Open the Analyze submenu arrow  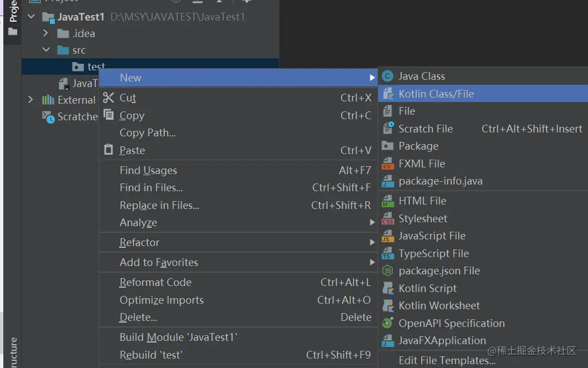[372, 222]
